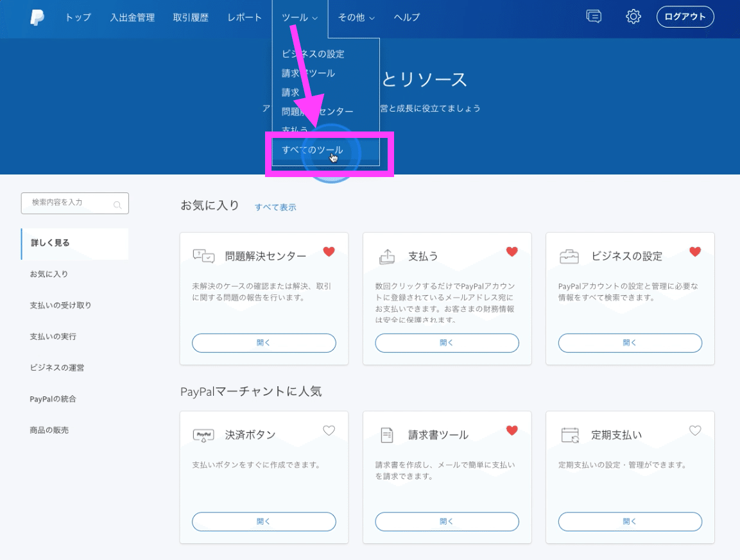740x560 pixels.
Task: Open トップ in navigation bar
Action: point(78,17)
